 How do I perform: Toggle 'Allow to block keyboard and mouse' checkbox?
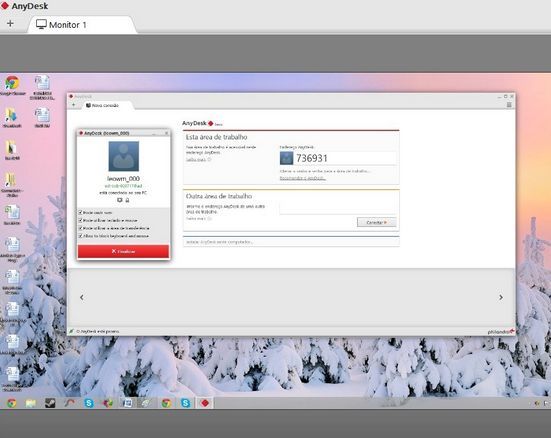(80, 236)
